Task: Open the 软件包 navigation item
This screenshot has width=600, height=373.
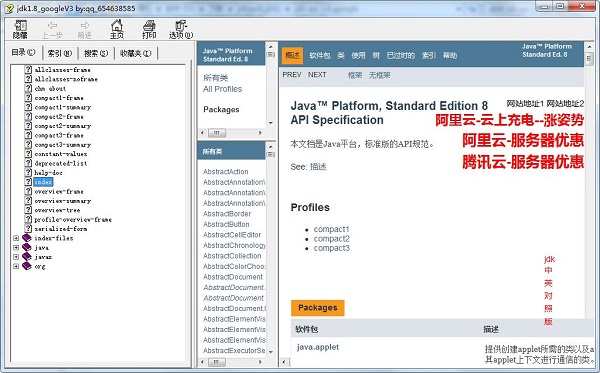Action: pyautogui.click(x=320, y=55)
